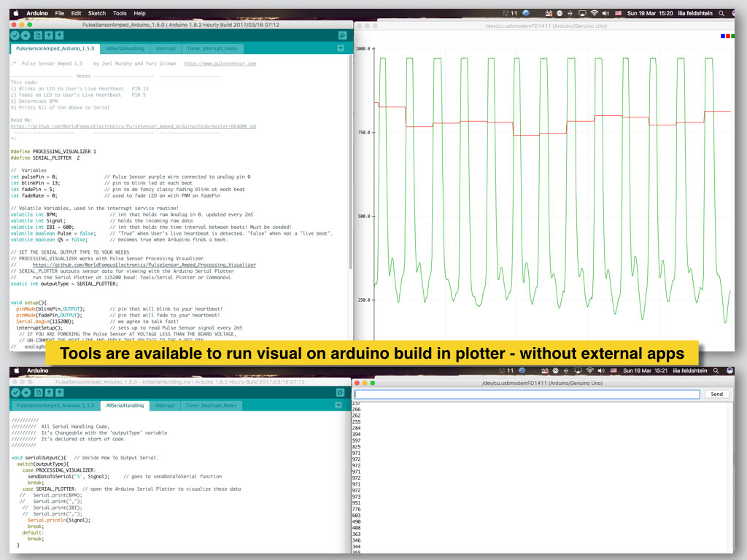Click 'static int outputType = SERIAL_PLOTTER;' code line
Image resolution: width=747 pixels, height=560 pixels.
click(64, 284)
